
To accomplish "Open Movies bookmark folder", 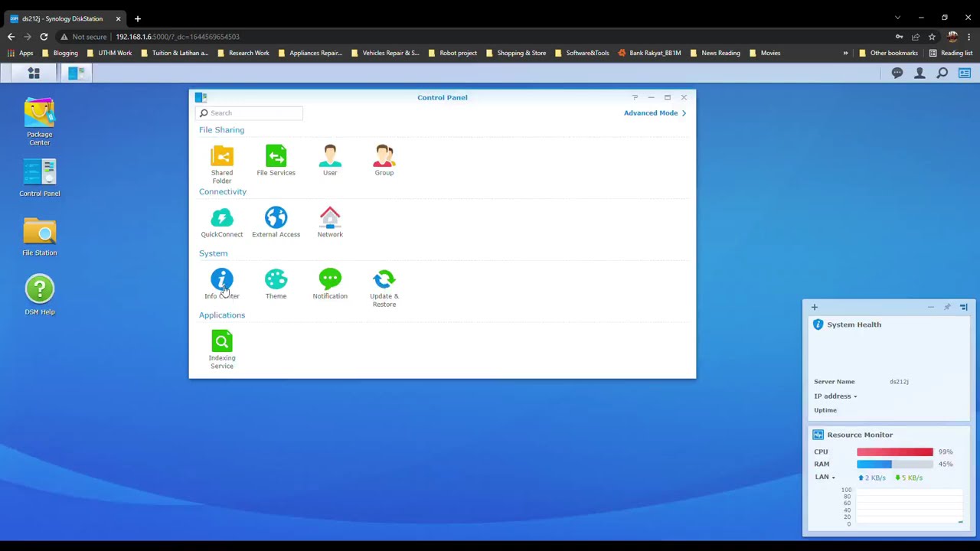I will [x=765, y=53].
